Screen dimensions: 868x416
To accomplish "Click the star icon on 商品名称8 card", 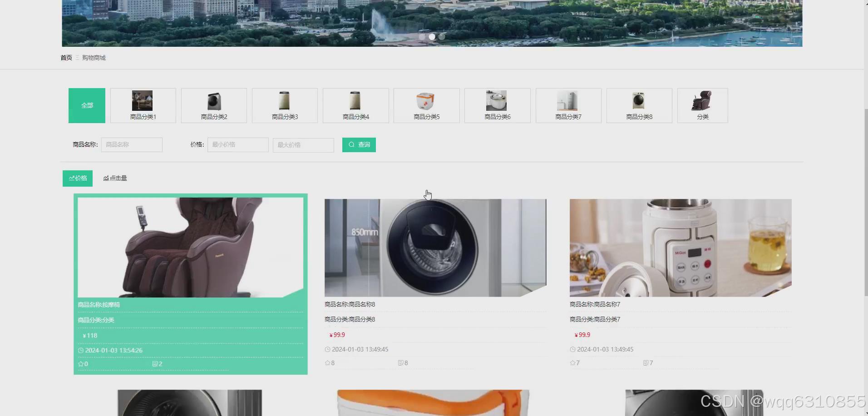I will coord(327,363).
